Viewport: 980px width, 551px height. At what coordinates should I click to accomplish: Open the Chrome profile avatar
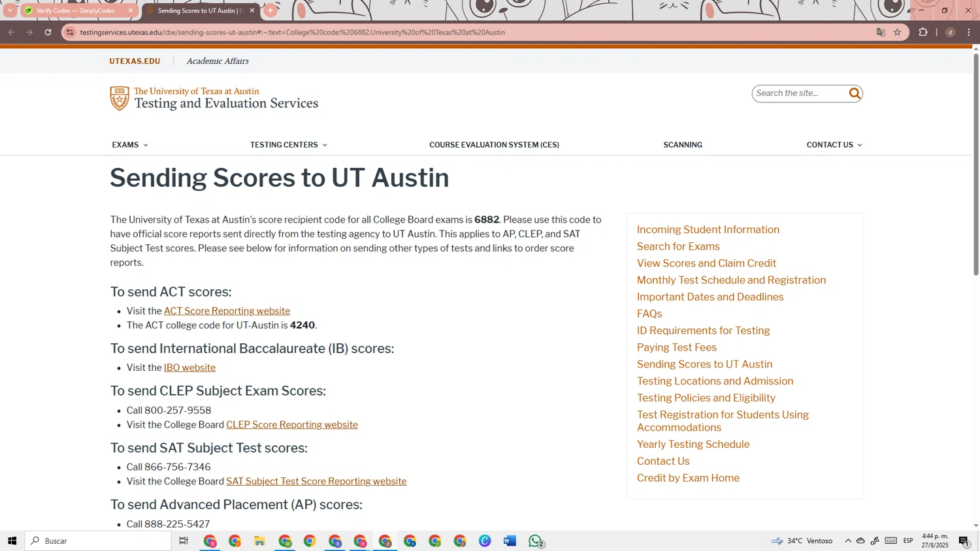click(x=951, y=32)
